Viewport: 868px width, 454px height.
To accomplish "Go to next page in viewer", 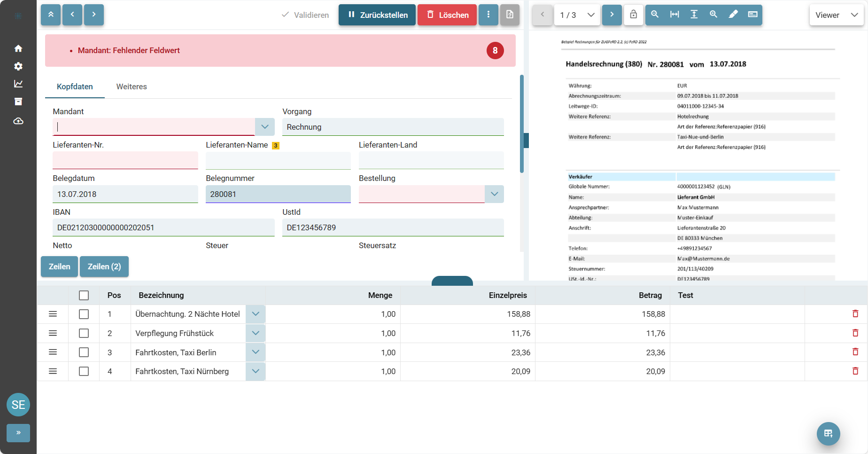I will click(612, 15).
